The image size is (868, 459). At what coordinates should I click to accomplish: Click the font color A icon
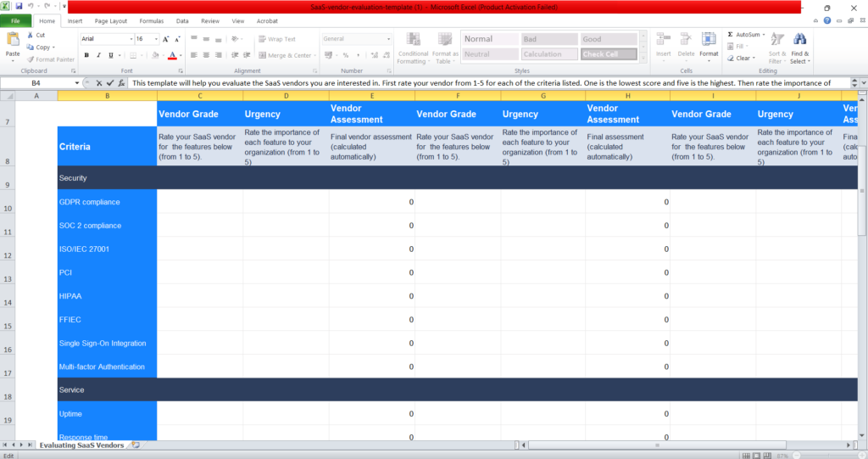pyautogui.click(x=172, y=55)
